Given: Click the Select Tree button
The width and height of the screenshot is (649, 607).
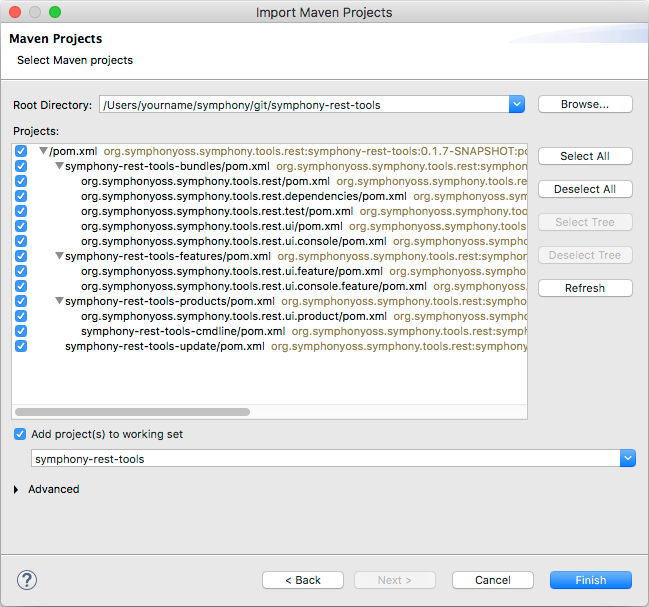Looking at the screenshot, I should [585, 222].
